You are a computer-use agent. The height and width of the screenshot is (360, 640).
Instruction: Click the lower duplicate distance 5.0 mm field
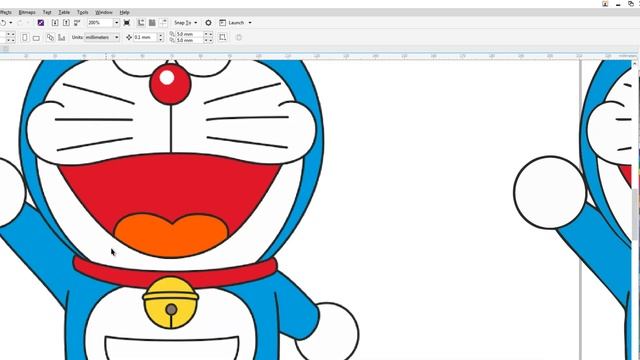point(189,40)
